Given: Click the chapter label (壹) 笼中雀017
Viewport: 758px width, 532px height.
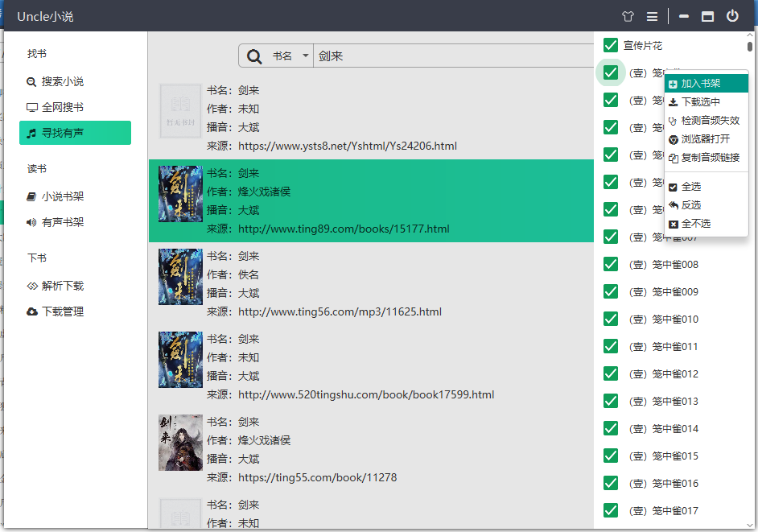Looking at the screenshot, I should 664,511.
